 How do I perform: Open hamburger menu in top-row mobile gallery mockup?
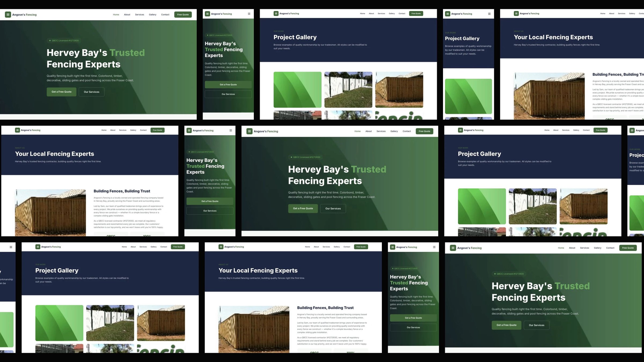(x=489, y=14)
